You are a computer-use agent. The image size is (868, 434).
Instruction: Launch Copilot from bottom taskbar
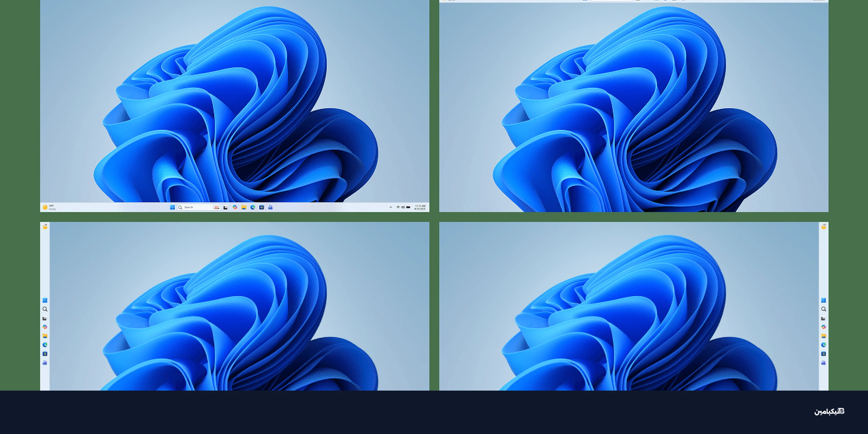(x=235, y=207)
